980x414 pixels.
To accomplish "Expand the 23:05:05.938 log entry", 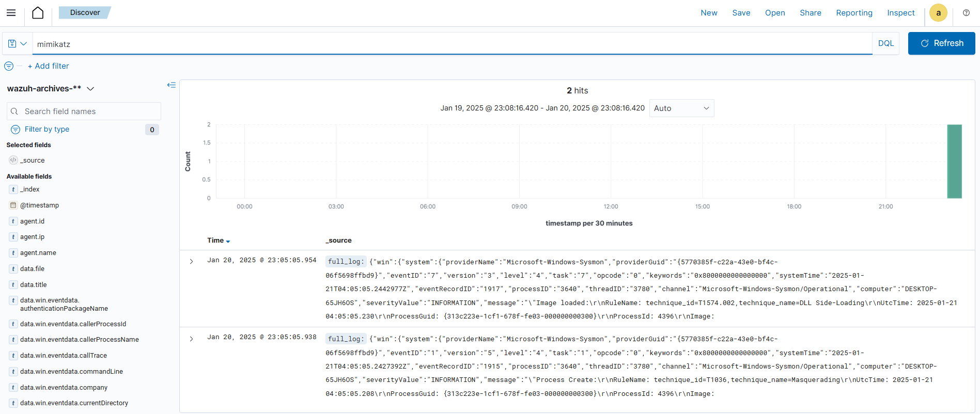I will [191, 339].
